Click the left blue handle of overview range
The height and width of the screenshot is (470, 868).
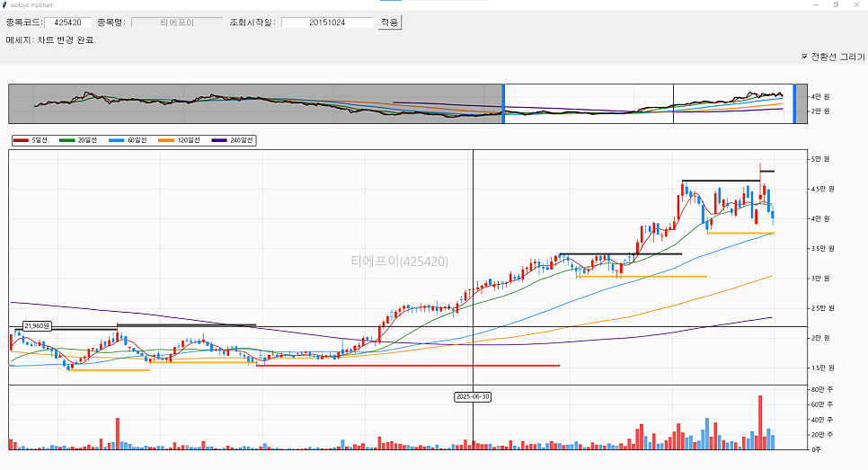pos(503,103)
